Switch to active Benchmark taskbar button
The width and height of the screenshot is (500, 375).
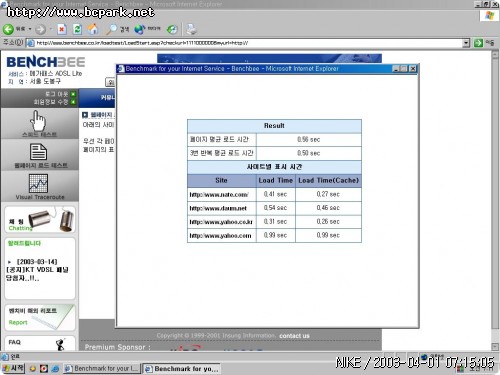click(x=182, y=369)
